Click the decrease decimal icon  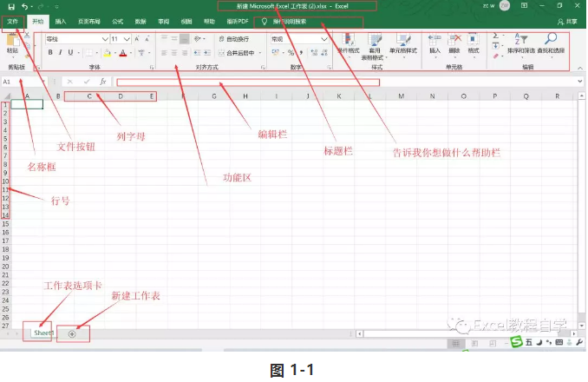tap(324, 53)
